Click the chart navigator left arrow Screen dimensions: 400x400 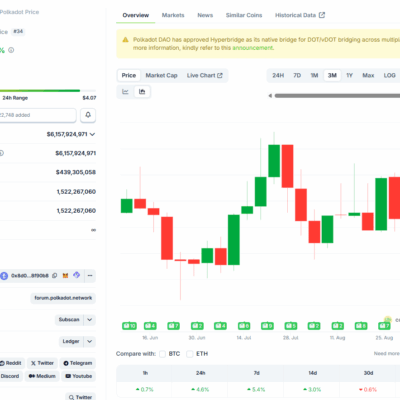coord(270,96)
